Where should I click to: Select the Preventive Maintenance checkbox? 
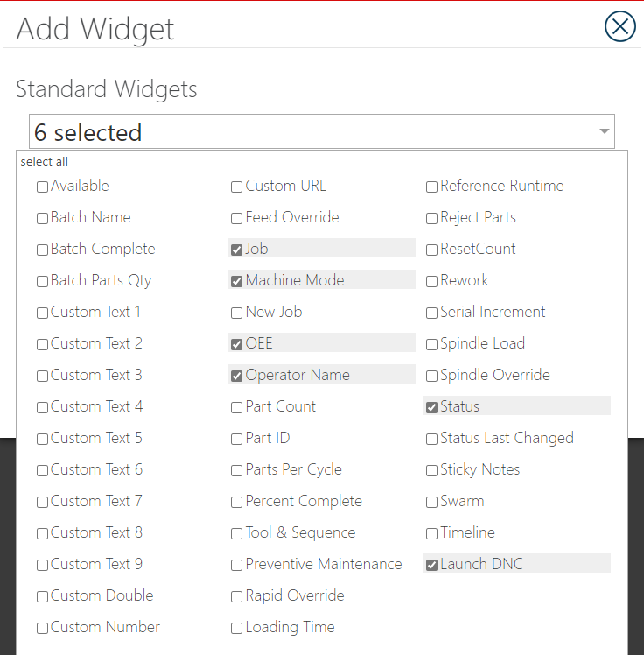point(236,565)
